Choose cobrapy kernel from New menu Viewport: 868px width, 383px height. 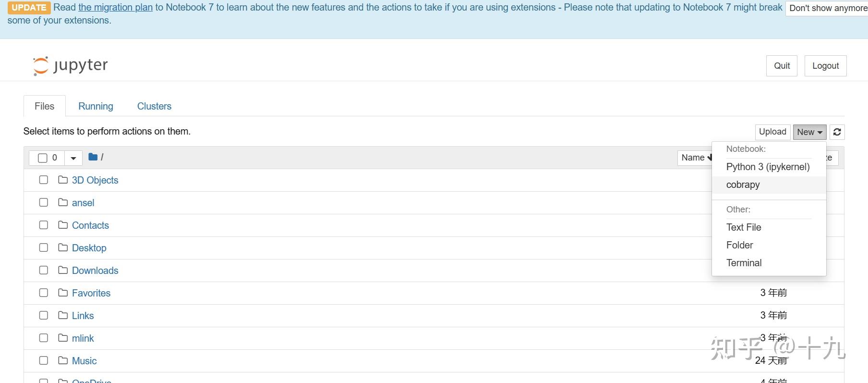click(743, 185)
